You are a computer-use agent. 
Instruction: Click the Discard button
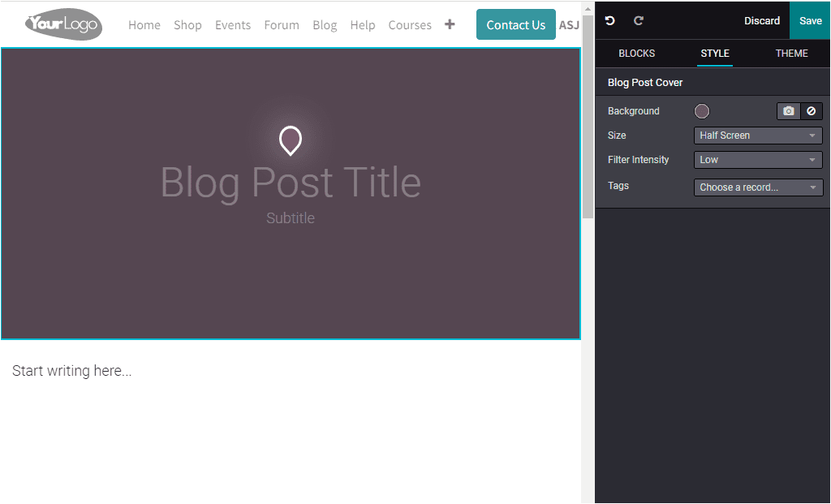[761, 20]
